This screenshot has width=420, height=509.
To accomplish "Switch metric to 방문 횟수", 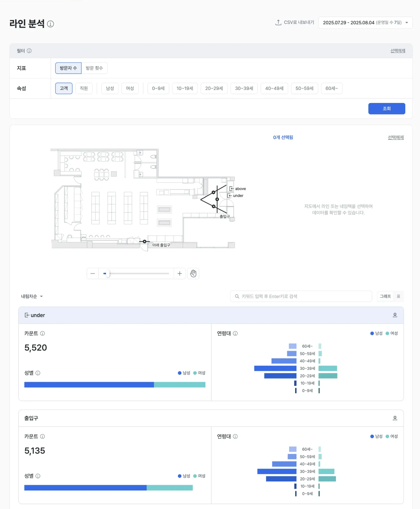I will [94, 68].
